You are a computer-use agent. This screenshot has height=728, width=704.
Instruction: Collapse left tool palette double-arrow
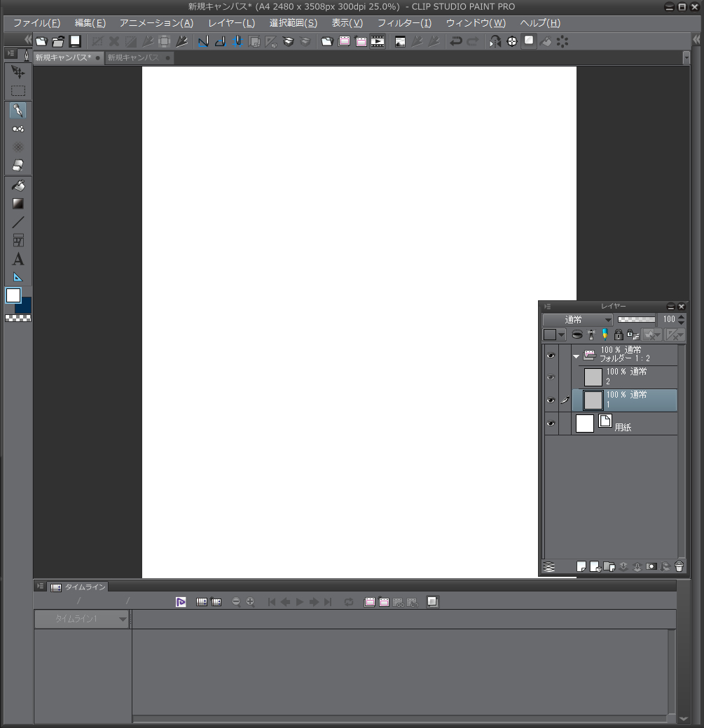click(28, 39)
